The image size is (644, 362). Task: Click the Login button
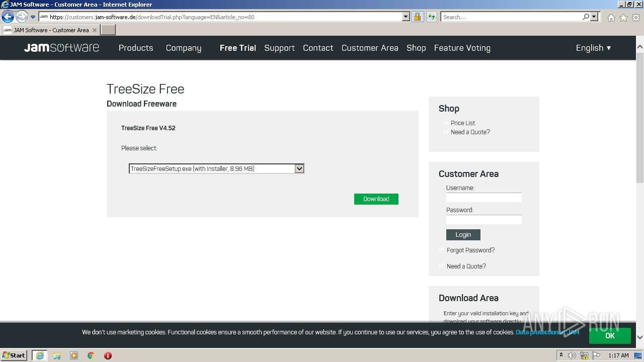click(463, 235)
